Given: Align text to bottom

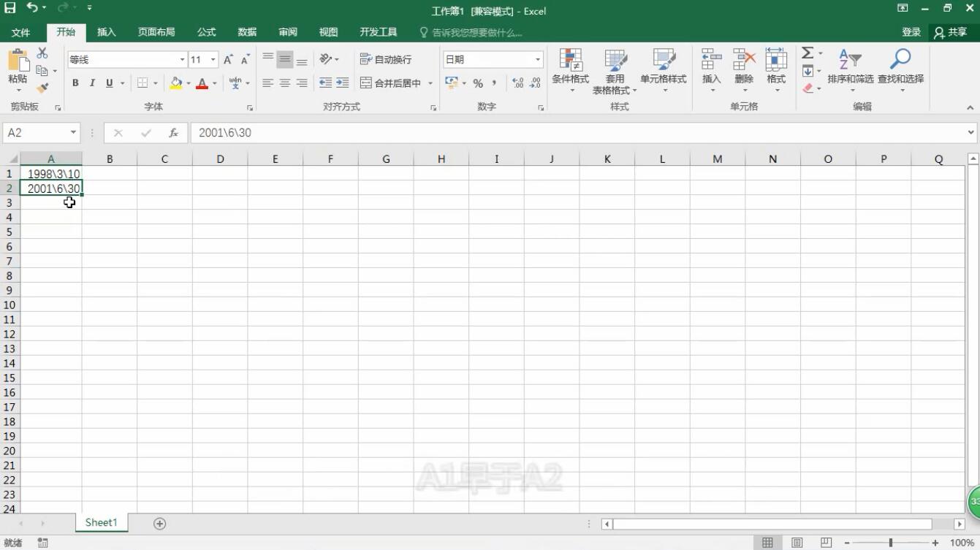Looking at the screenshot, I should coord(302,59).
